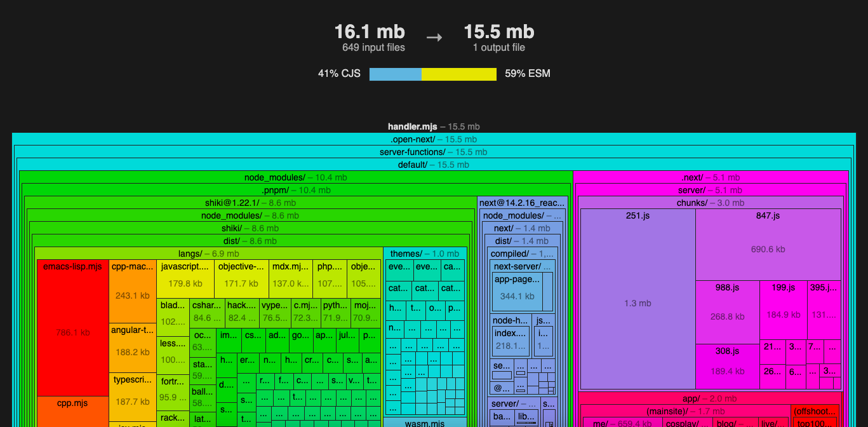Select the .open-next/ folder header
The image size is (868, 427).
click(434, 139)
